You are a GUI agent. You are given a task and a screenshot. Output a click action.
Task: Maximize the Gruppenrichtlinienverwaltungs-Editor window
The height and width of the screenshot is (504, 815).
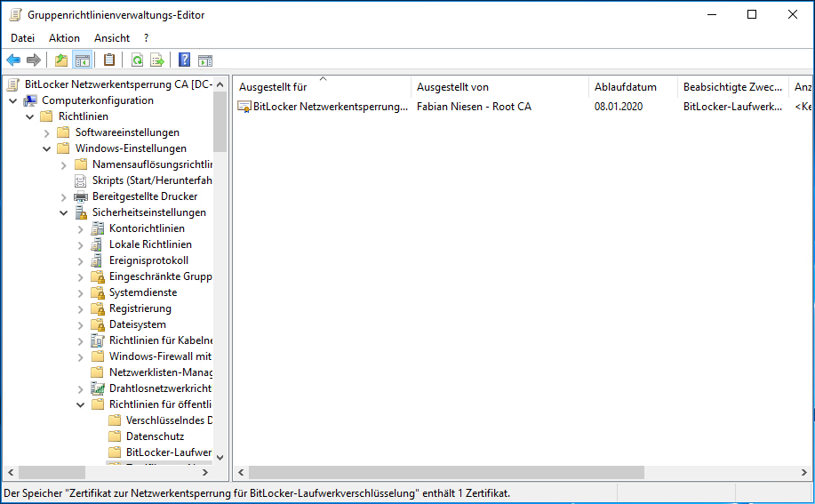(x=752, y=14)
